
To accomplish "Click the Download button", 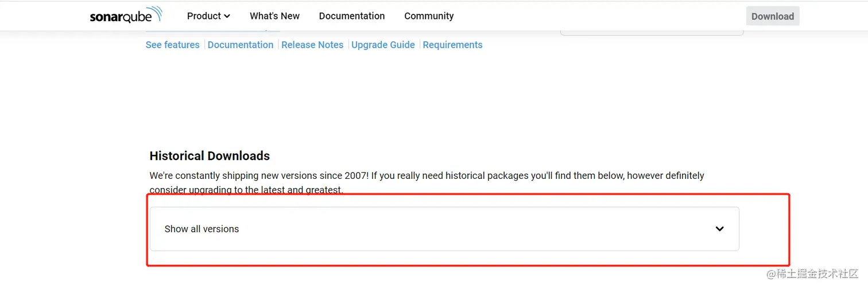I will (x=772, y=16).
